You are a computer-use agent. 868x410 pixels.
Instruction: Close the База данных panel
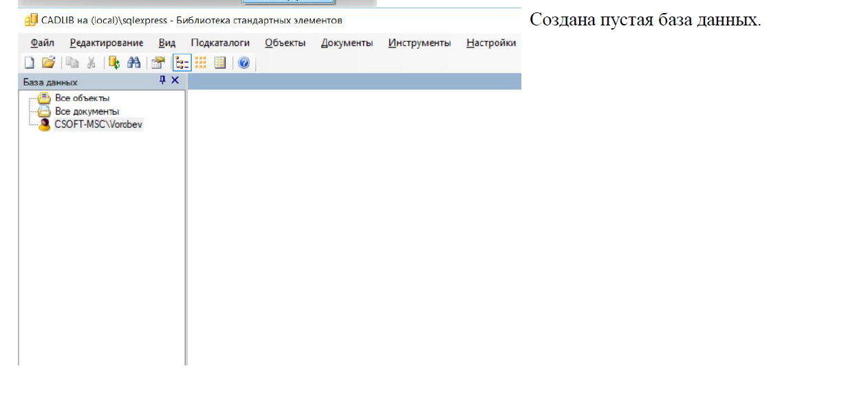tap(175, 80)
